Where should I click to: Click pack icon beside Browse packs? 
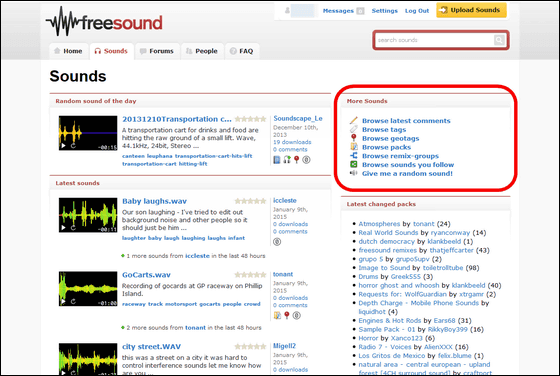354,147
